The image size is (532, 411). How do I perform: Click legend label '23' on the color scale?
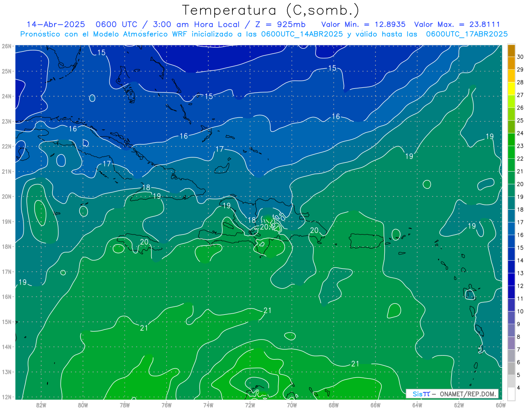tap(520, 146)
